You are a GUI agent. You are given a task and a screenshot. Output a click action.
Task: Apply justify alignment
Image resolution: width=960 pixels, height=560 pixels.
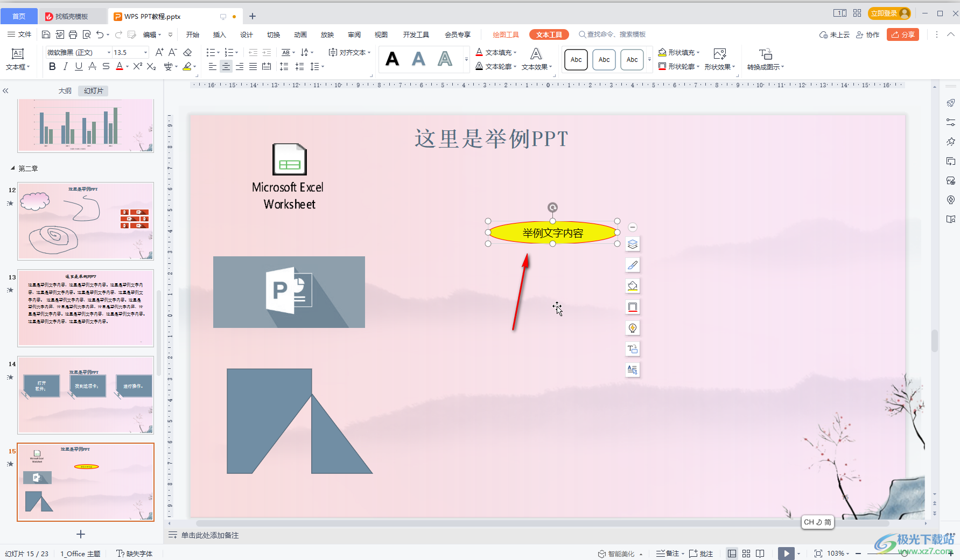(x=253, y=66)
